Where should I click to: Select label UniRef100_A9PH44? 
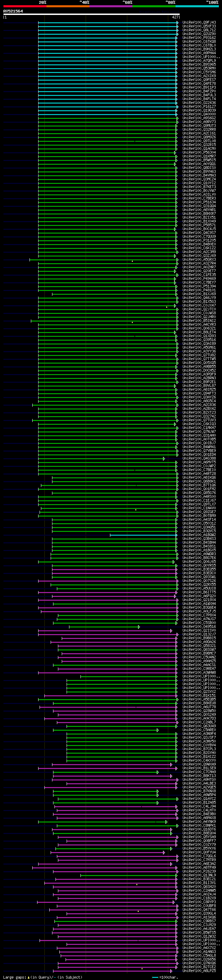tap(199, 53)
